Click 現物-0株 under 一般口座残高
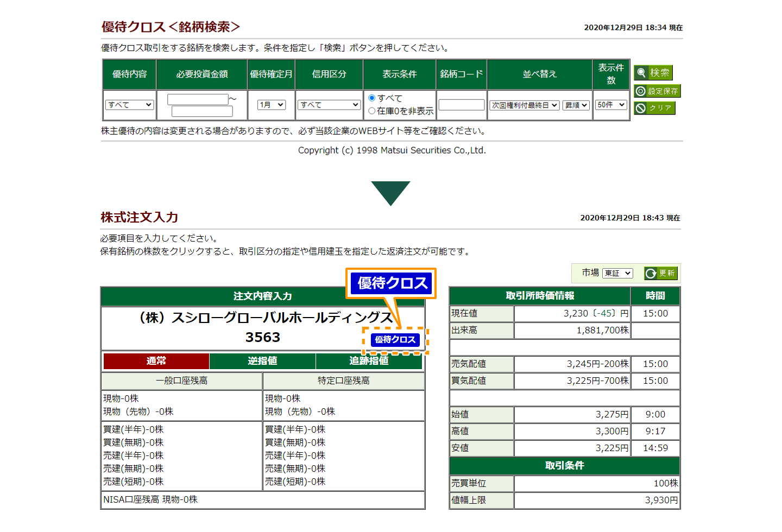 121,398
